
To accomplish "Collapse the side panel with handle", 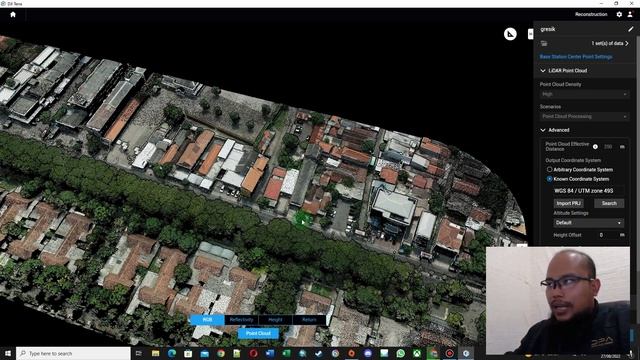I will click(531, 34).
